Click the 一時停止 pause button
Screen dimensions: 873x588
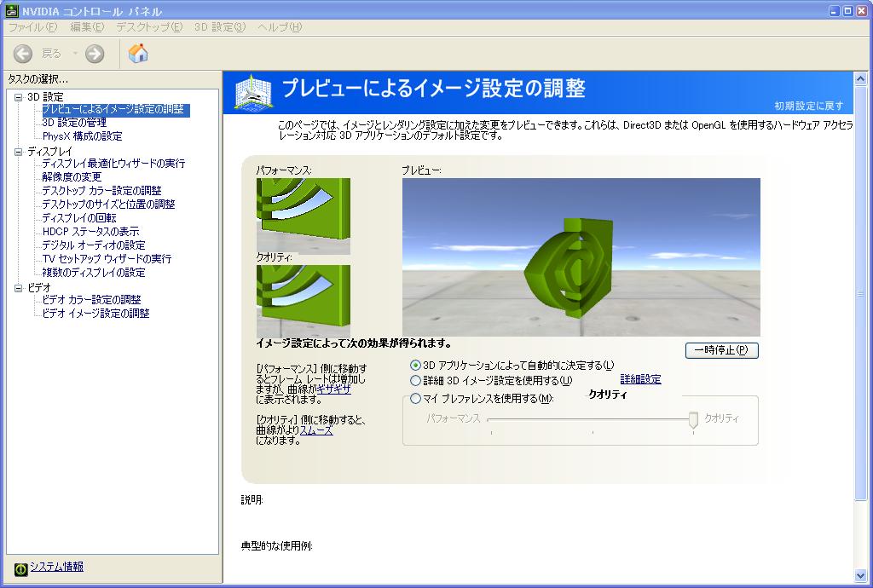click(721, 350)
